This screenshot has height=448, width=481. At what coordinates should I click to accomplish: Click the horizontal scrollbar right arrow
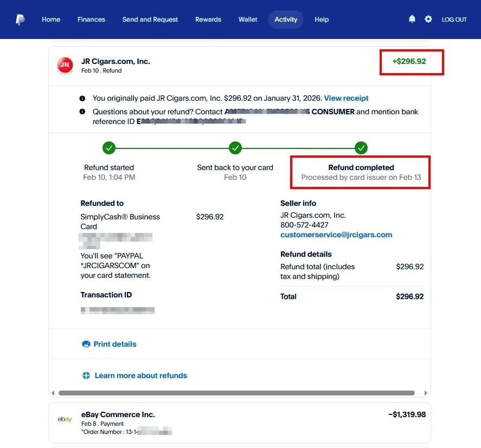tap(426, 393)
